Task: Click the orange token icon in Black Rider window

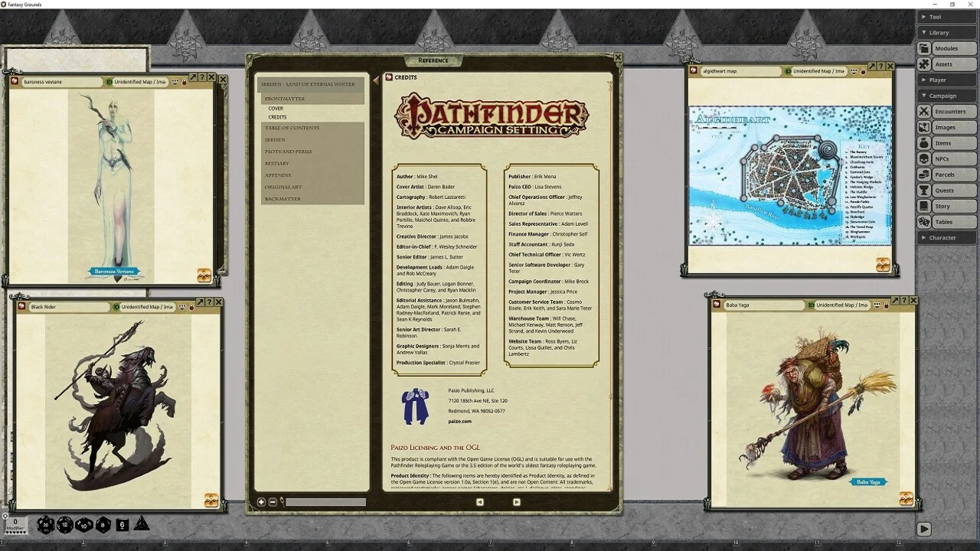Action: [x=211, y=500]
